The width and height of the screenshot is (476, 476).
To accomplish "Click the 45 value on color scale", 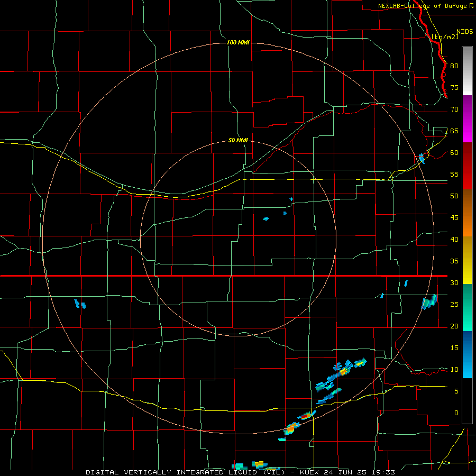I will pyautogui.click(x=454, y=218).
